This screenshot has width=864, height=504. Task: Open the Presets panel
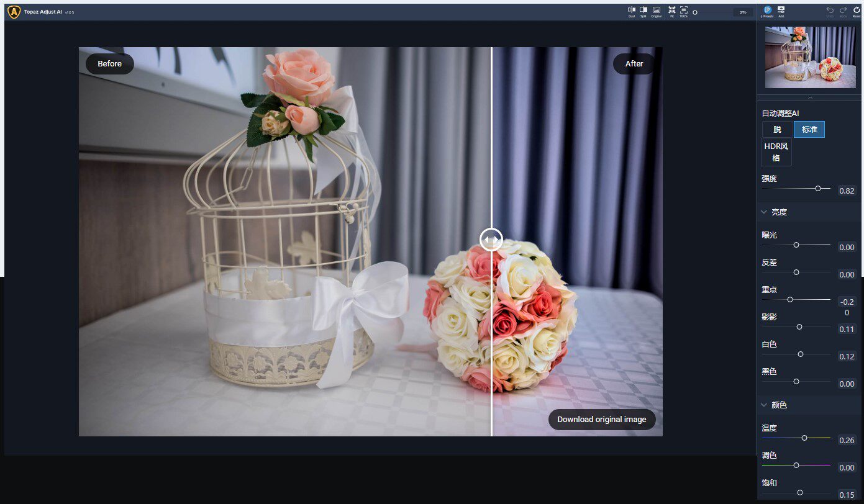768,11
